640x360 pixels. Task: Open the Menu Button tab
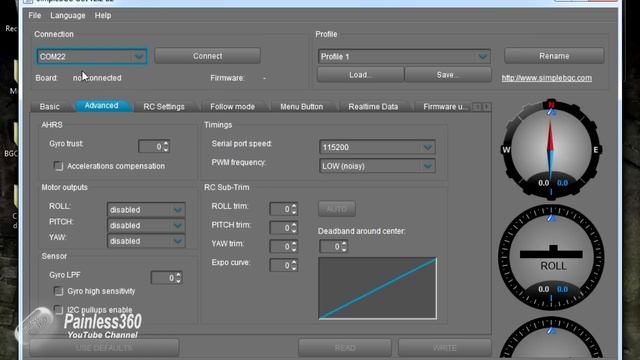[302, 107]
